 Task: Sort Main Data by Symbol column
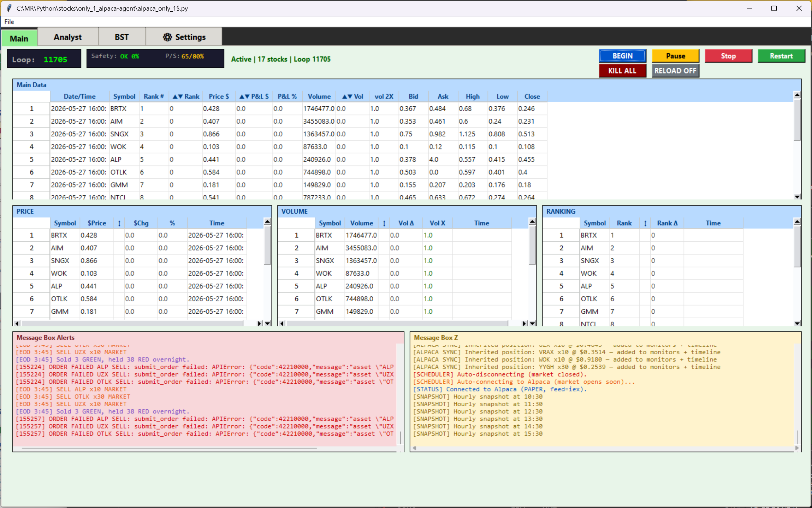pos(124,96)
